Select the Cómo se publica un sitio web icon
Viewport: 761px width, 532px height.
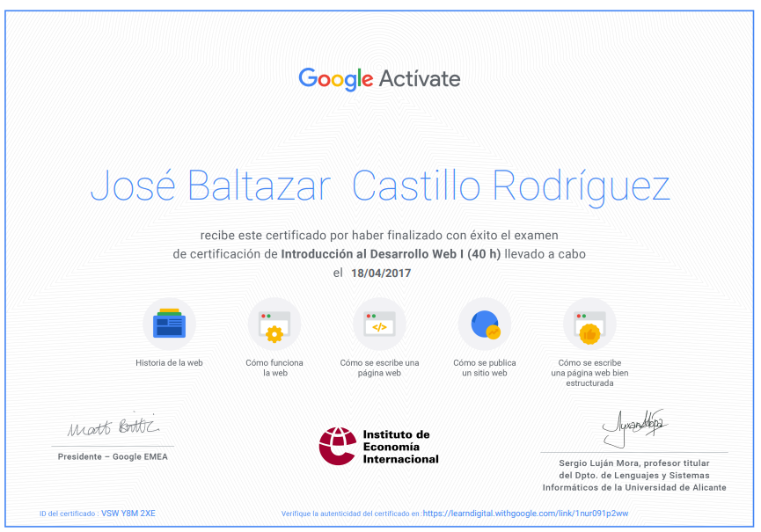tap(485, 324)
